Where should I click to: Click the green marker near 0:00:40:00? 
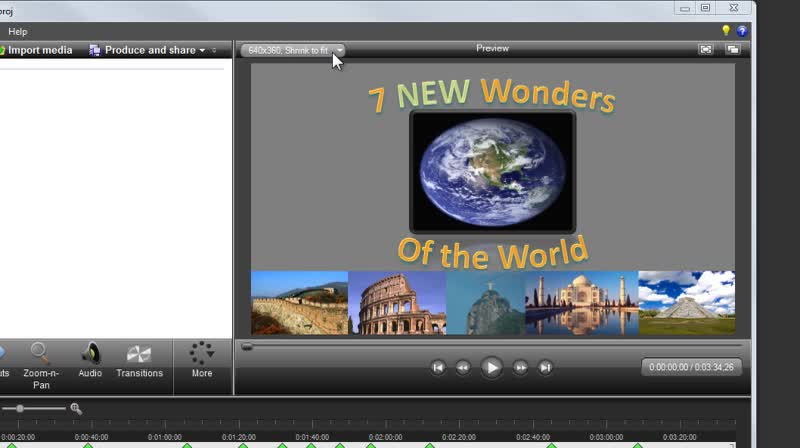click(88, 445)
